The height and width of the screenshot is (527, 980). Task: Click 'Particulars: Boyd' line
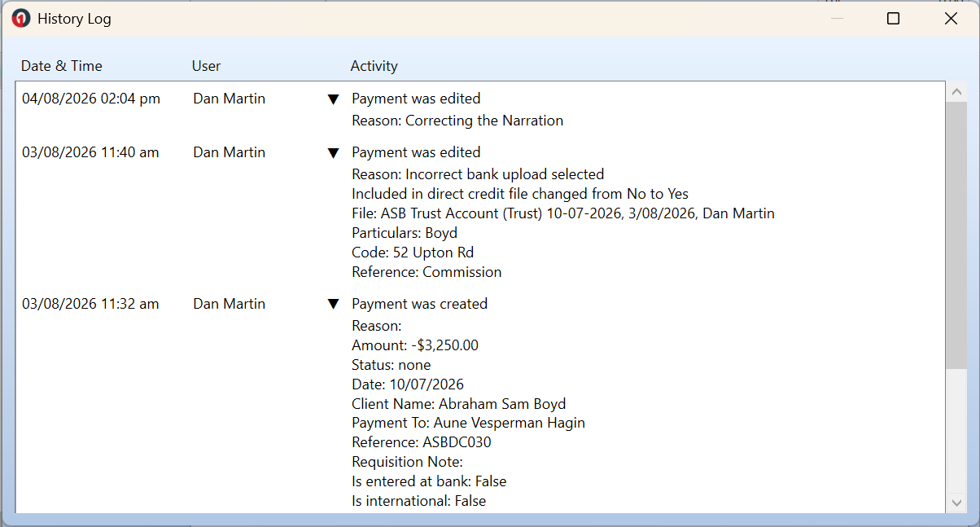405,233
